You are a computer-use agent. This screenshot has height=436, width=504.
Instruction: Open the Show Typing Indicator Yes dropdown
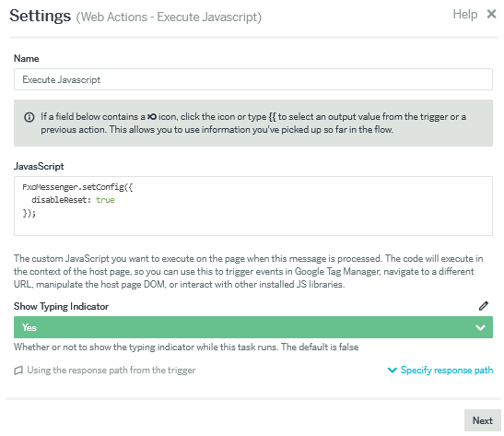[253, 327]
